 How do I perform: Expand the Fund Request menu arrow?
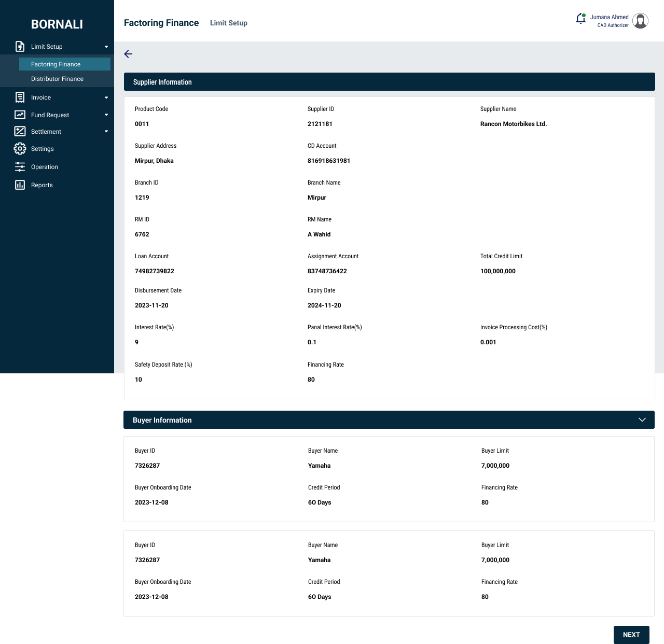pos(106,115)
